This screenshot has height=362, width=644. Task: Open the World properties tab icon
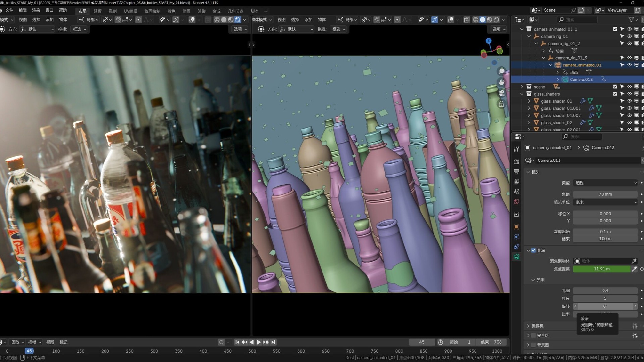[517, 202]
